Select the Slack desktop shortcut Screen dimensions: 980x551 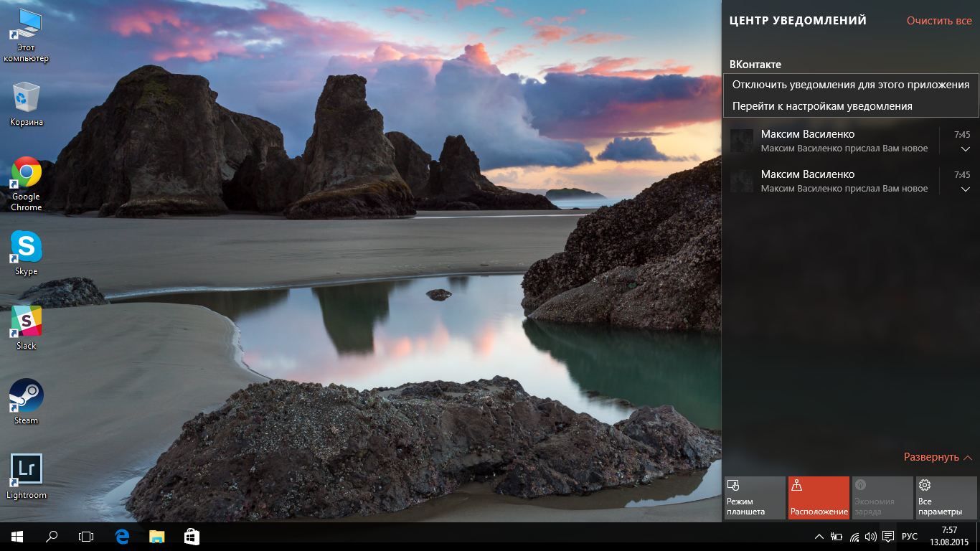(x=26, y=328)
